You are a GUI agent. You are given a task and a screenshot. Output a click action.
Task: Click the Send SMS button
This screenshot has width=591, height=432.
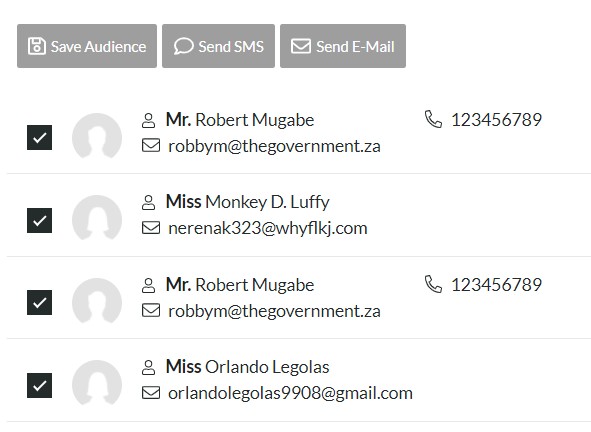(218, 46)
